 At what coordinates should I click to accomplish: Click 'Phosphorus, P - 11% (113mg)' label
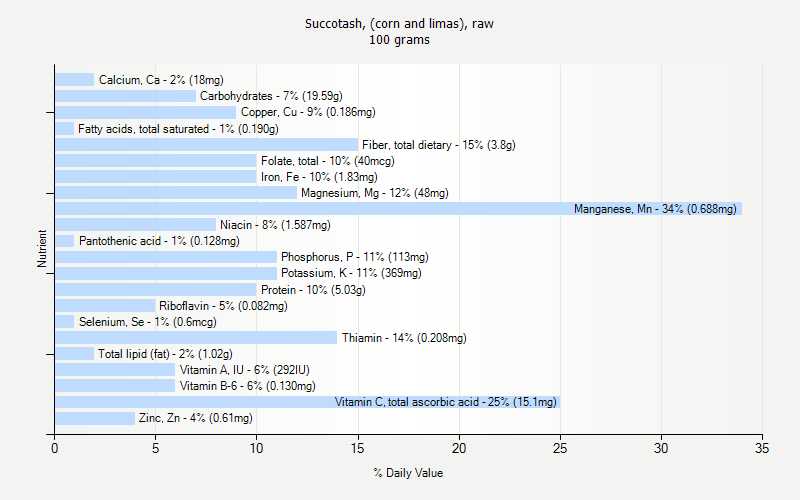tap(355, 257)
